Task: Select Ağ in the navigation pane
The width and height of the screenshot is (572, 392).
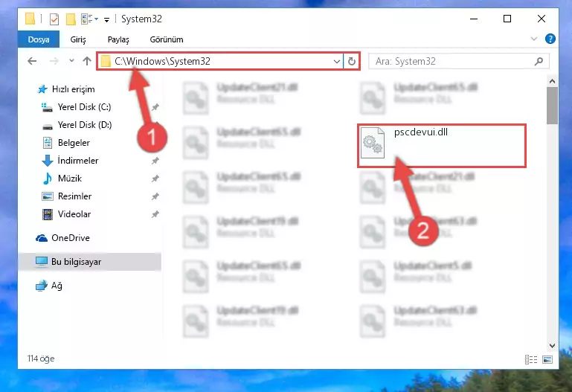Action: [x=49, y=286]
